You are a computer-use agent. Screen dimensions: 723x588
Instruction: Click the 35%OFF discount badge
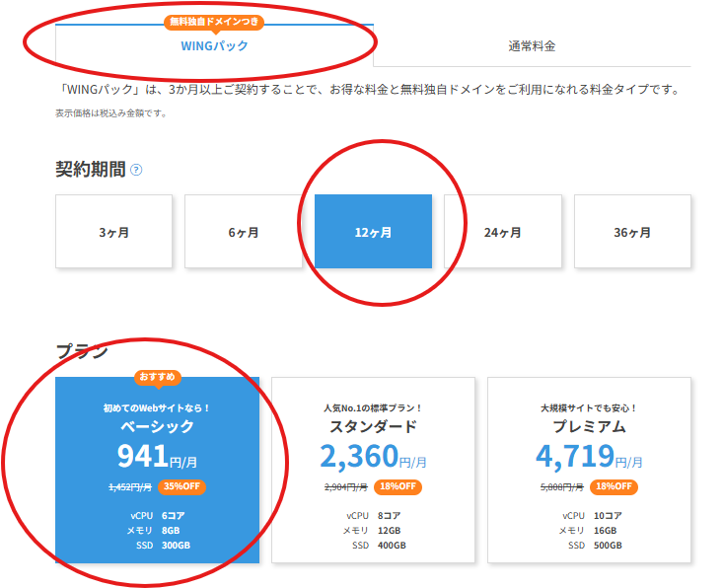click(181, 486)
